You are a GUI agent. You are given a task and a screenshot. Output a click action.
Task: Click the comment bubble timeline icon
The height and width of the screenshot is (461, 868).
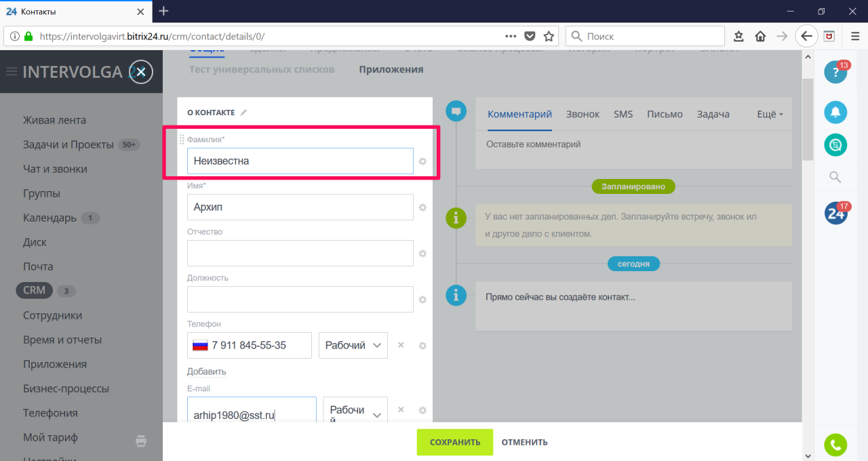click(456, 111)
